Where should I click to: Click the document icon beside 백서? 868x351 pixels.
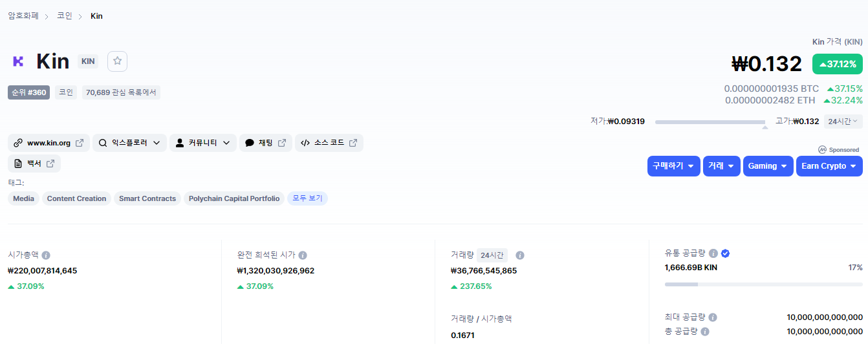point(18,164)
